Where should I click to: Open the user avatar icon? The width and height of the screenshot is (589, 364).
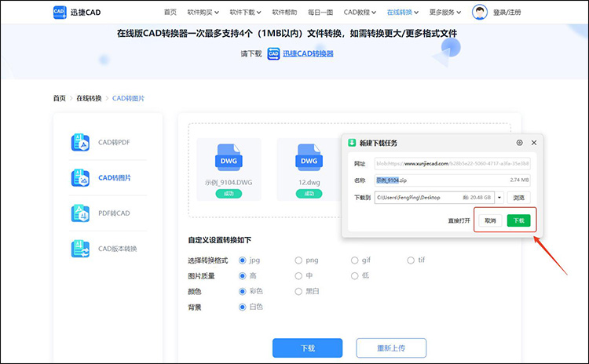tap(479, 12)
